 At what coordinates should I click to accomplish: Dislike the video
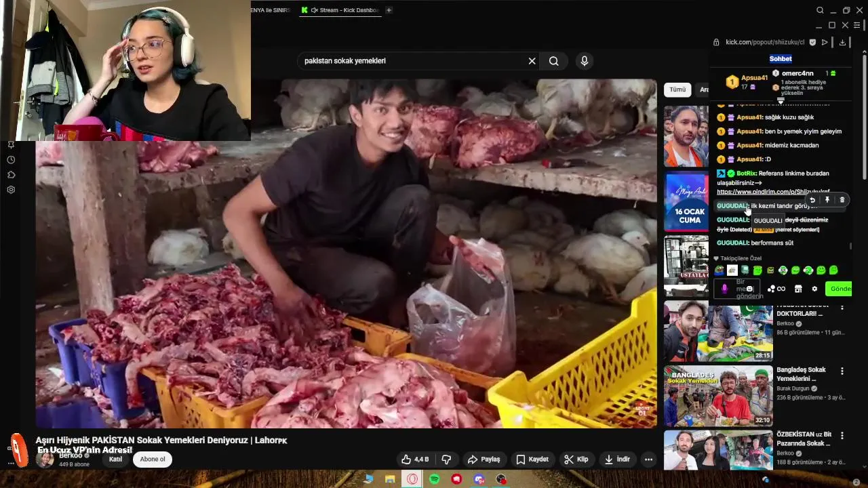(x=446, y=460)
